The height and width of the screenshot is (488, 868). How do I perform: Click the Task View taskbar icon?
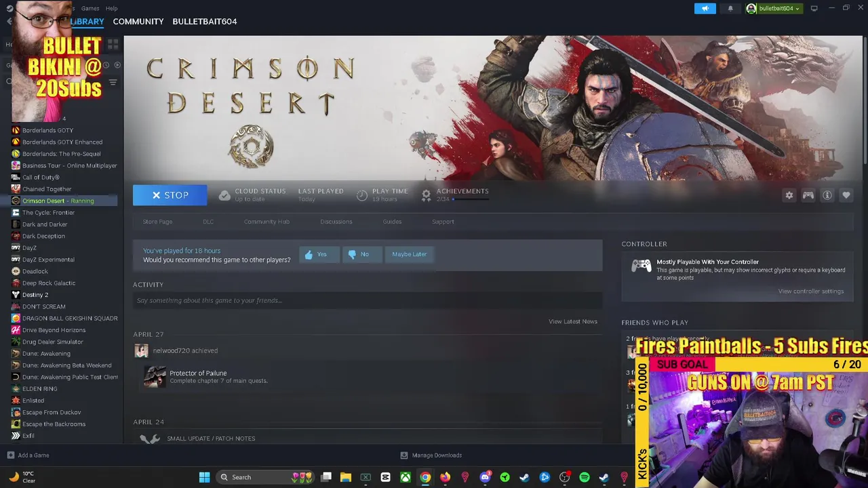pyautogui.click(x=325, y=477)
